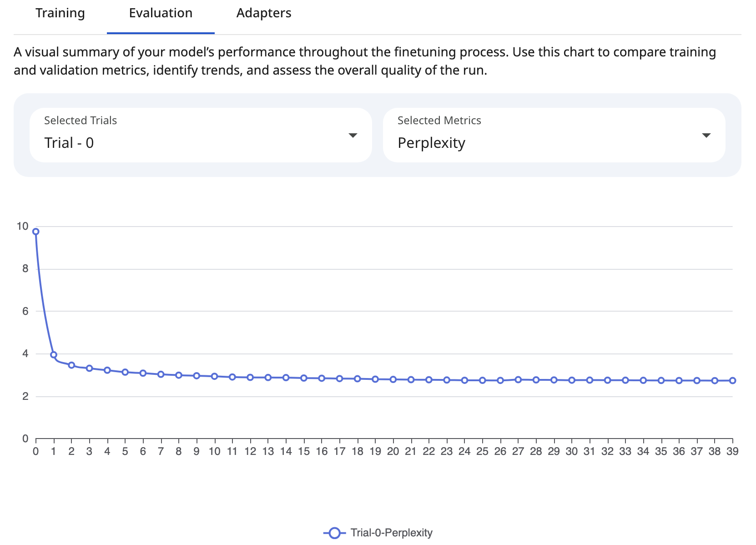
Task: Select the Evaluation tab
Action: click(x=161, y=13)
